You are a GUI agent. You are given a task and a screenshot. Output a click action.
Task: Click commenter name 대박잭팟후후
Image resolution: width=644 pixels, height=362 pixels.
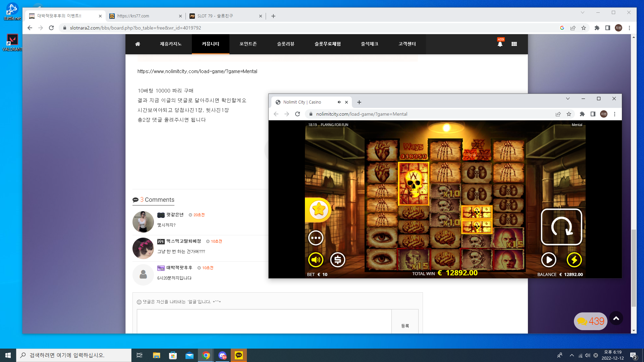coord(179,268)
